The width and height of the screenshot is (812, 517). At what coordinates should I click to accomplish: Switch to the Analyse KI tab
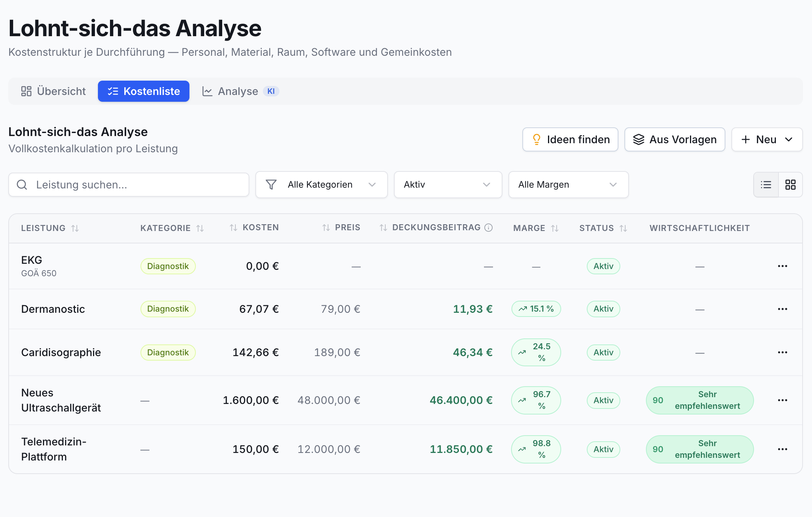241,91
